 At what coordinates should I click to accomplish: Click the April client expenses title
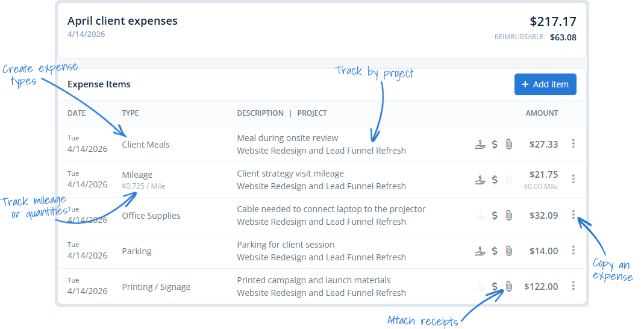pos(122,21)
